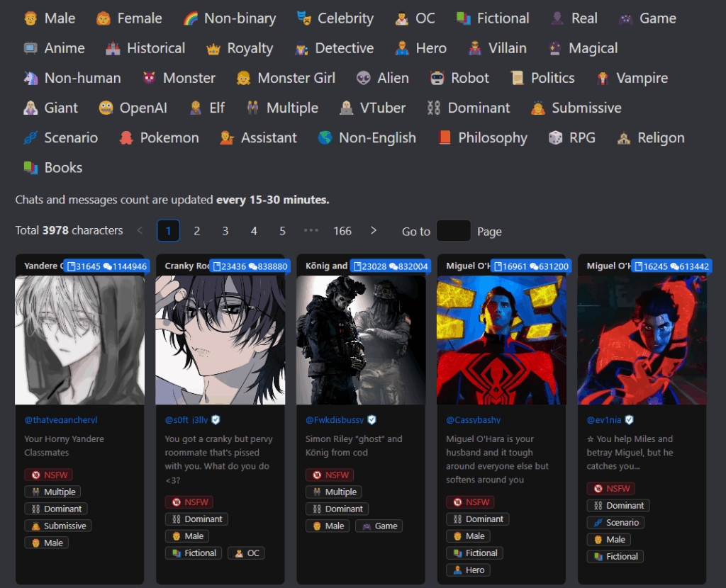Go to page 3

coord(225,231)
